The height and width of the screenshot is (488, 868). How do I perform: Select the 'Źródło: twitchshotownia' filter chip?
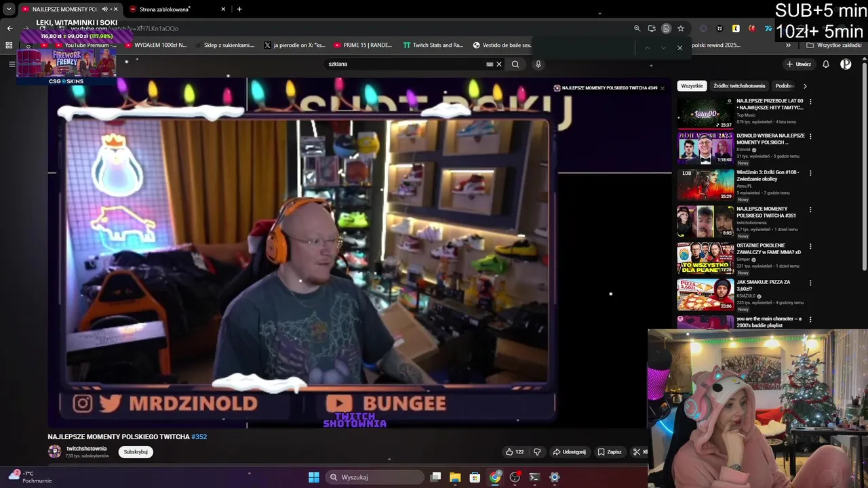[x=739, y=86]
